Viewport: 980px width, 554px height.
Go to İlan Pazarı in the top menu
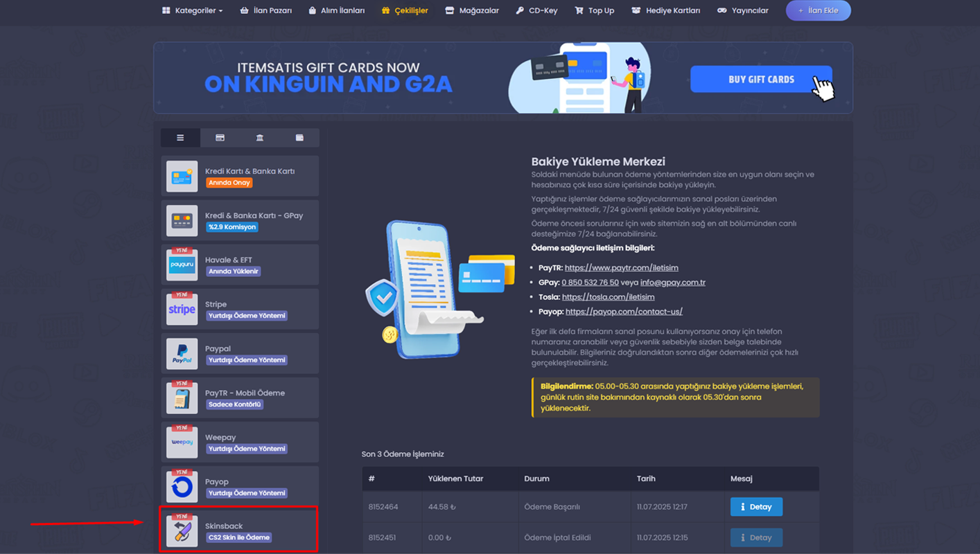(265, 10)
